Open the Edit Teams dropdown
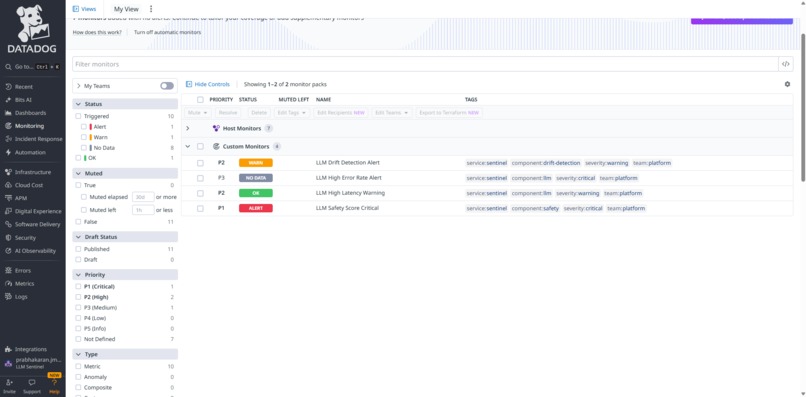806x397 pixels. coord(392,113)
